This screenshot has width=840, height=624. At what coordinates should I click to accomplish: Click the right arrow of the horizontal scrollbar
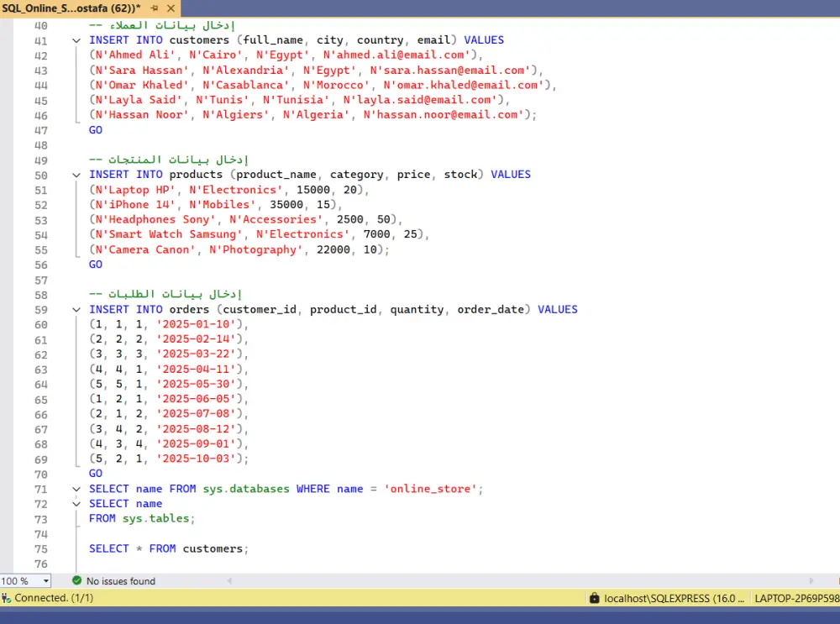(x=811, y=580)
